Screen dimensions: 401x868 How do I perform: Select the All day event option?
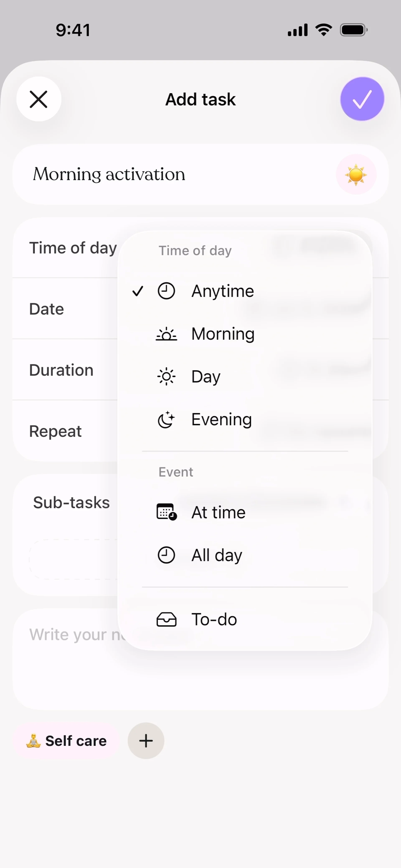[x=217, y=555]
